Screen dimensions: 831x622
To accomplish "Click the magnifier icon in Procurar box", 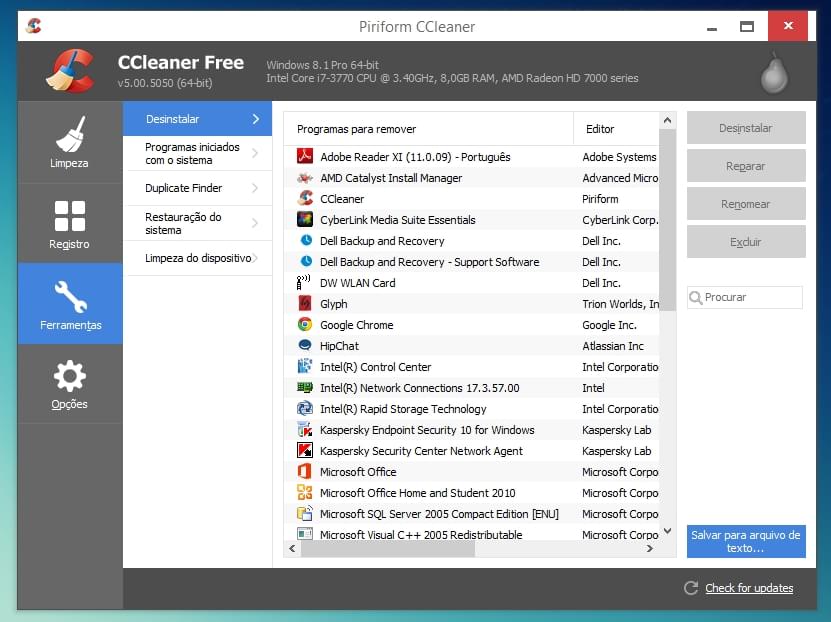I will [x=695, y=298].
